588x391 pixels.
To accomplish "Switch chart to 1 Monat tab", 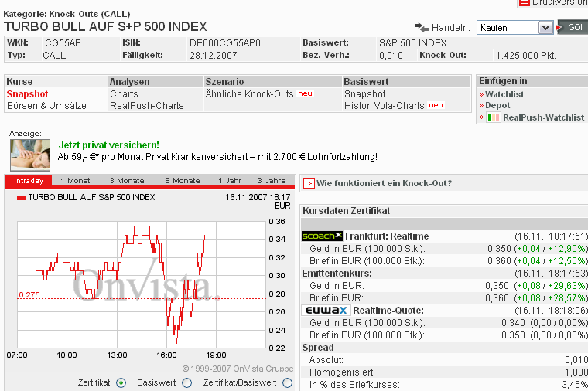I will 75,181.
